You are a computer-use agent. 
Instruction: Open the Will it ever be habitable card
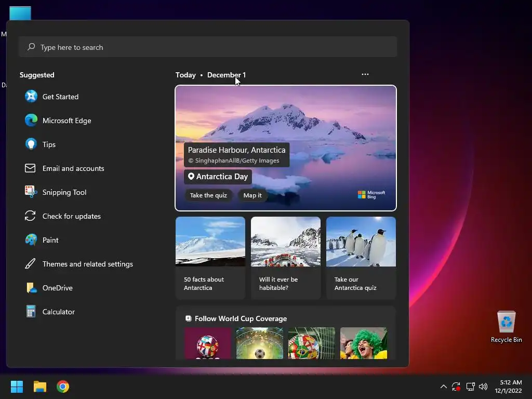pyautogui.click(x=286, y=258)
